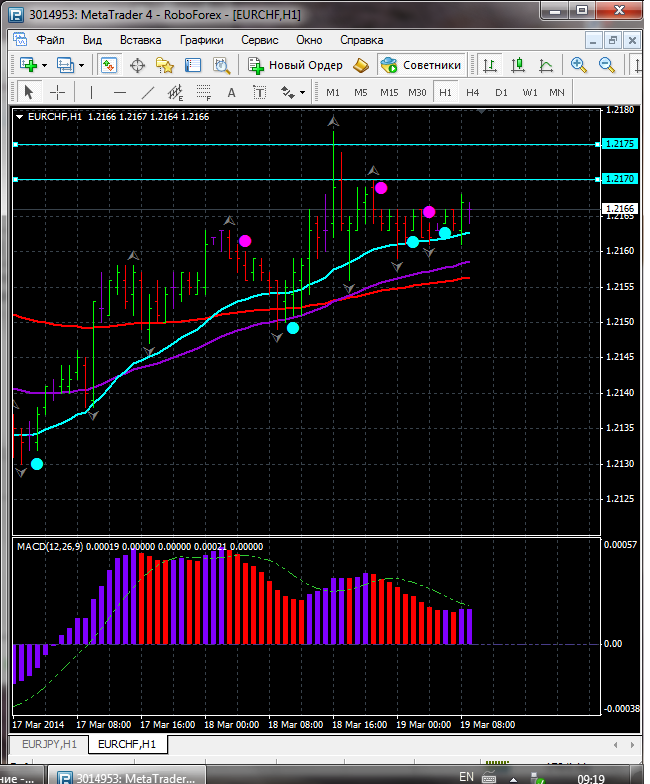Show hidden tray icons arrow
The image size is (650, 784).
[x=513, y=779]
